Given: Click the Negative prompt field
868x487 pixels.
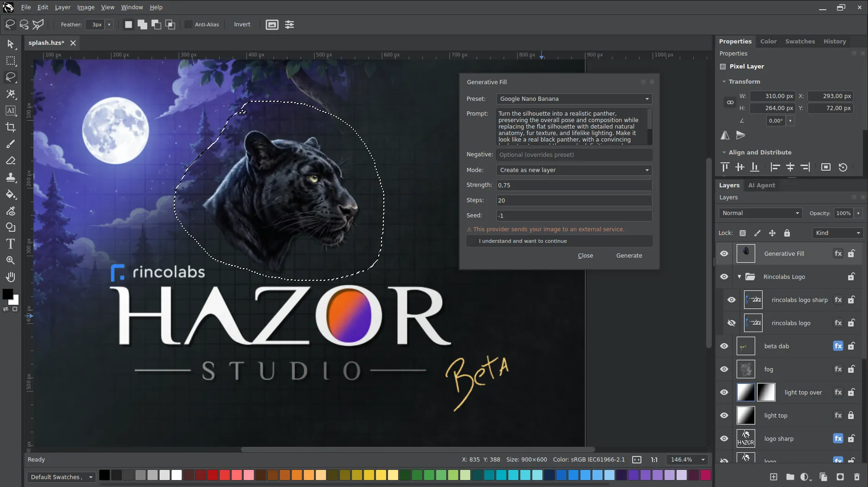Looking at the screenshot, I should [x=574, y=154].
